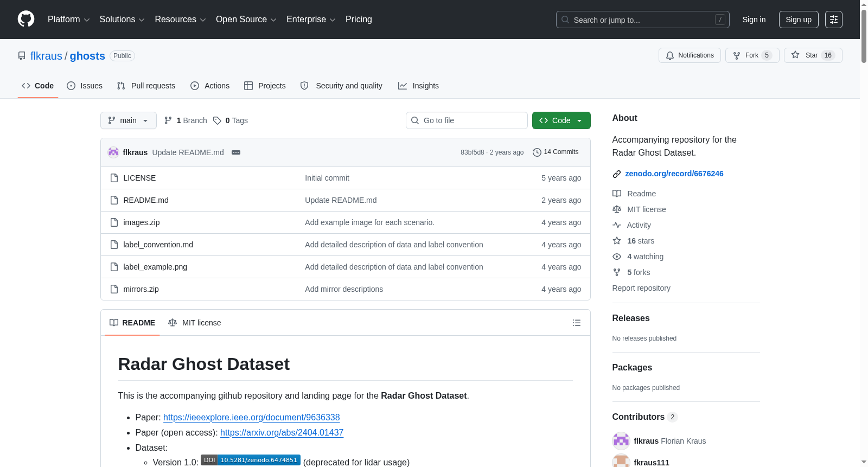This screenshot has height=467, width=868.
Task: Open the 'Initial commit' commit message
Action: (327, 178)
